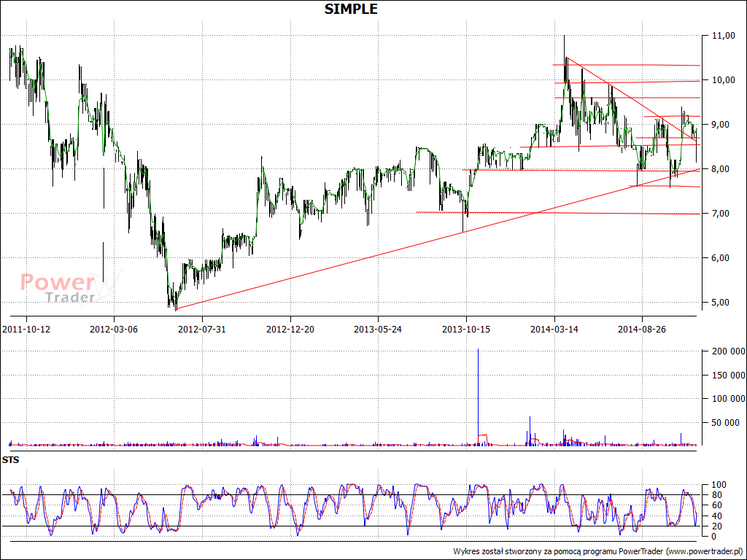Screen dimensions: 747x560
Task: Click the 100 000 volume axis label
Action: [x=729, y=399]
